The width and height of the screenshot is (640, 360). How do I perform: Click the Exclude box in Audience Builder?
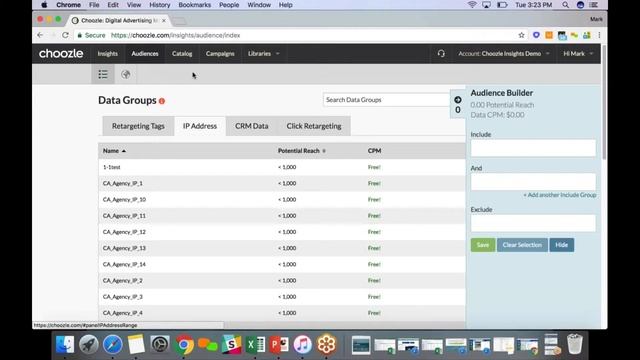[533, 223]
